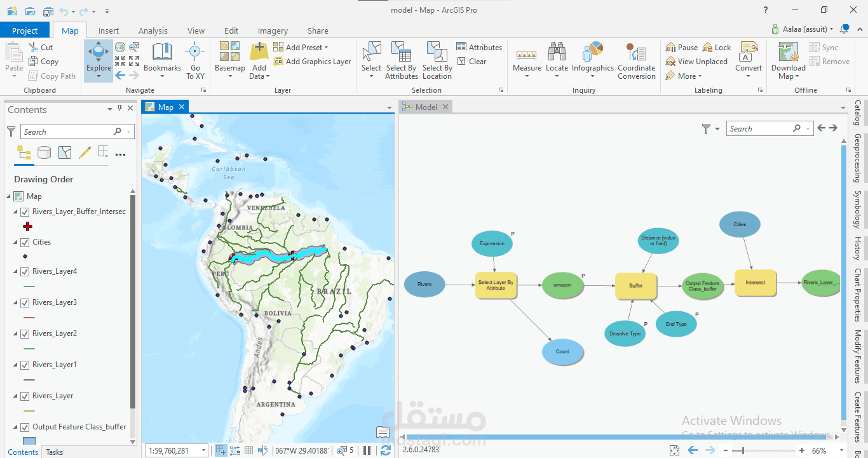Open the Model view tab
Screen dimensions: 868x458
pyautogui.click(x=426, y=107)
